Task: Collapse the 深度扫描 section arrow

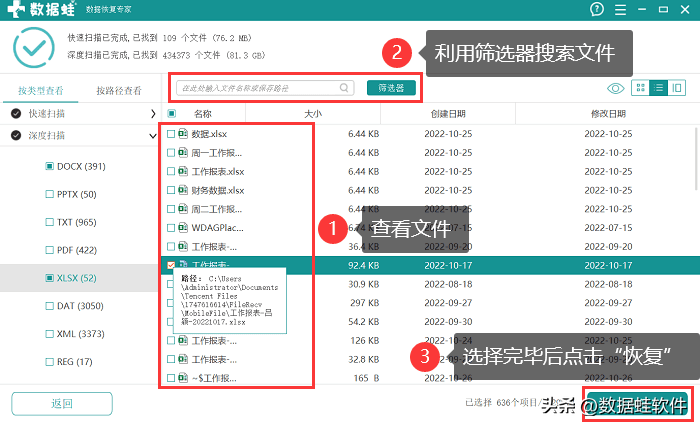Action: click(153, 136)
